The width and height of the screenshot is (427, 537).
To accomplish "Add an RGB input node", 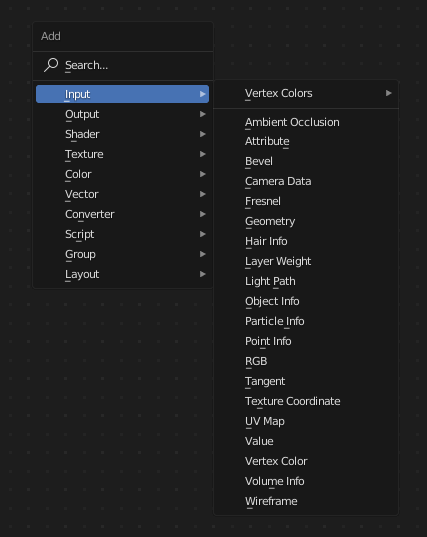I will [306, 361].
